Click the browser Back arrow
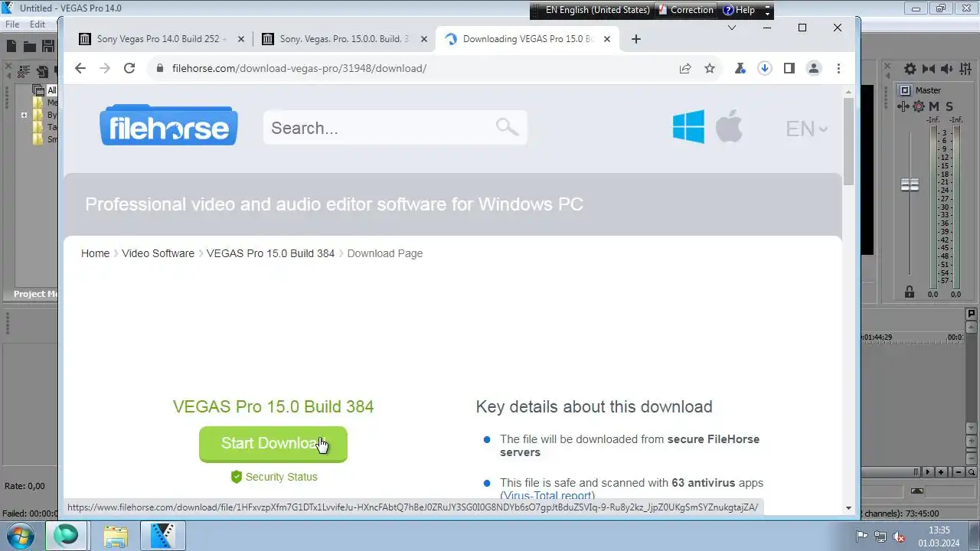The width and height of the screenshot is (980, 551). 80,68
